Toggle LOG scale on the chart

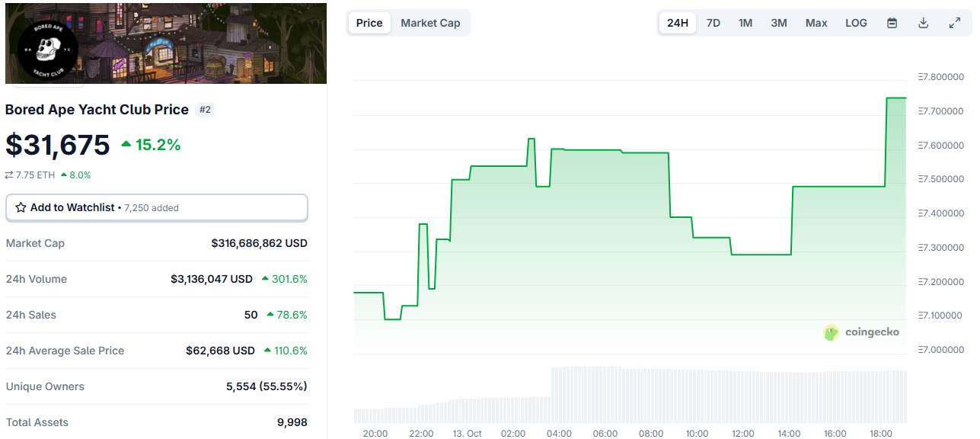pyautogui.click(x=856, y=23)
